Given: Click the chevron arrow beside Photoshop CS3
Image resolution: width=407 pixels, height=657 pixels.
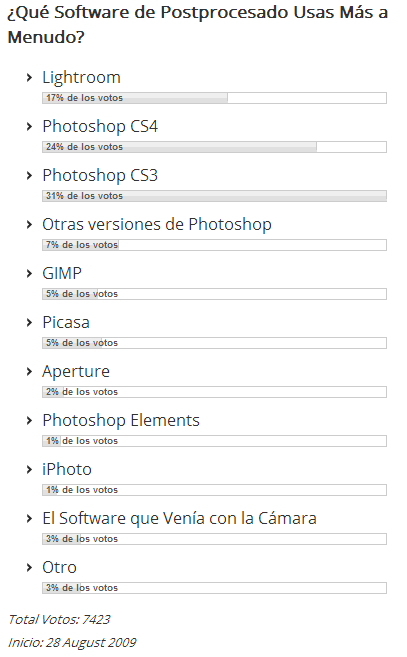Looking at the screenshot, I should click(29, 176).
